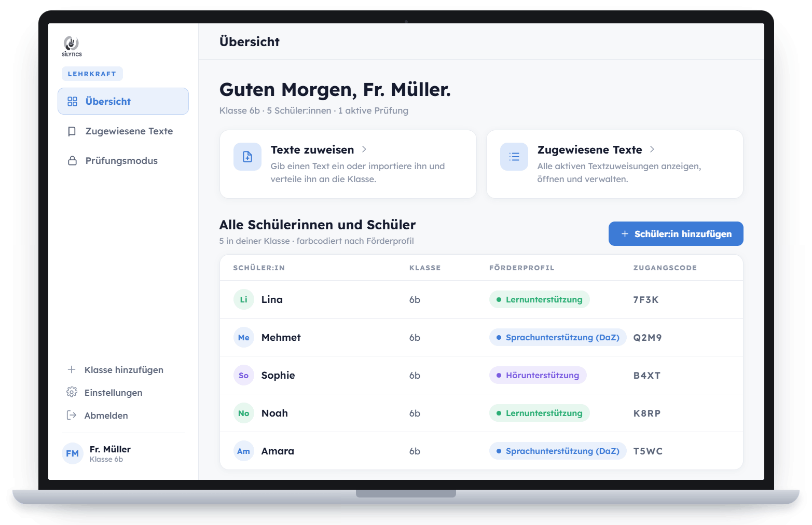The height and width of the screenshot is (525, 812).
Task: Click the FM profile avatar
Action: (73, 453)
